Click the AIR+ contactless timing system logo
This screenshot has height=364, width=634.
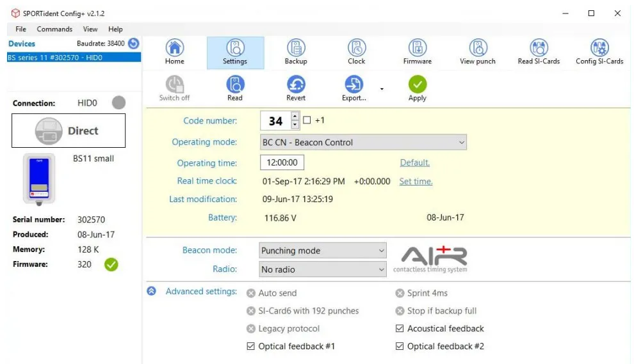click(x=431, y=259)
